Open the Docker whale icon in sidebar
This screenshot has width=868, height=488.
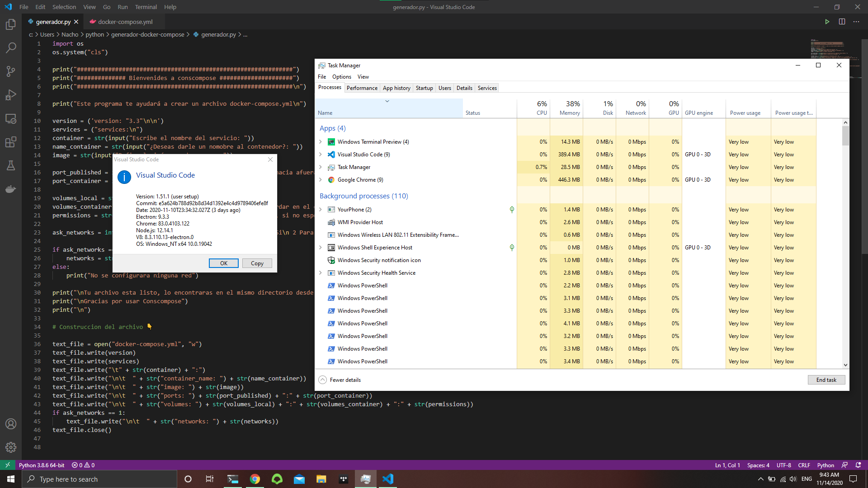point(11,189)
